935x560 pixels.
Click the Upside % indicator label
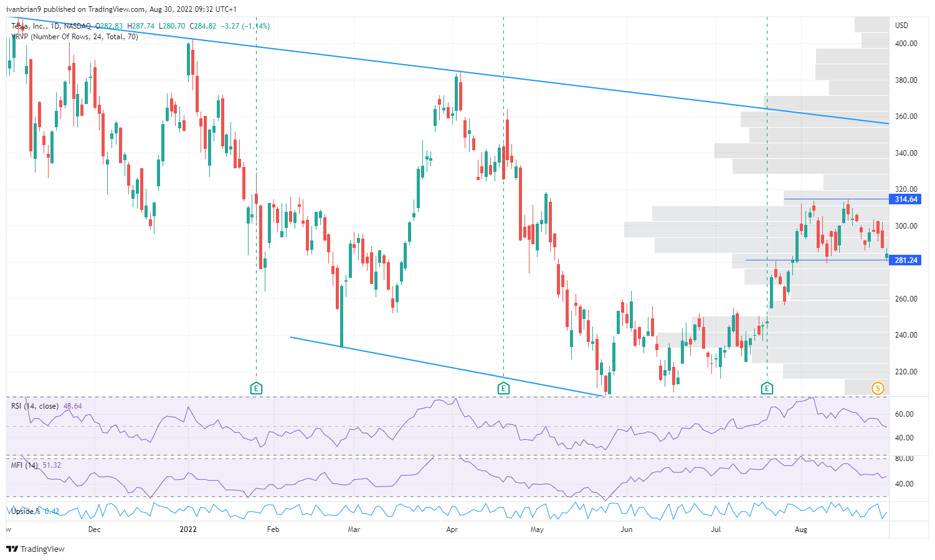point(26,510)
